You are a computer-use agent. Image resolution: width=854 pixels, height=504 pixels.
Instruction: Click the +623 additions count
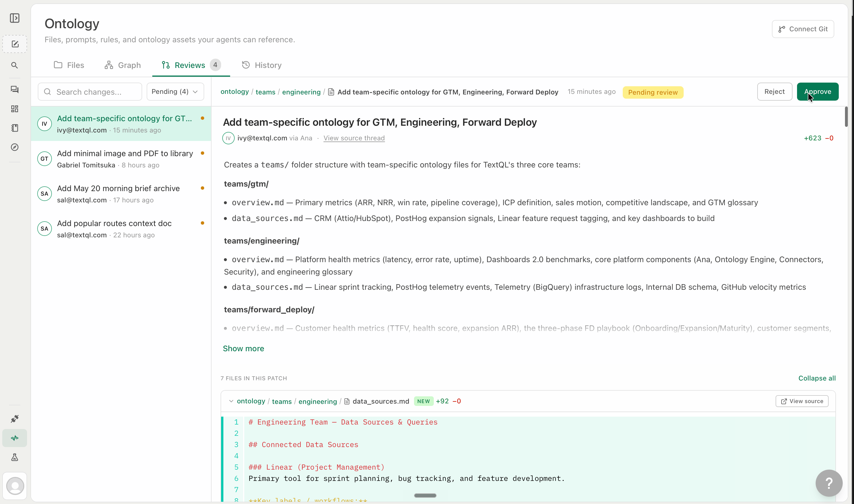(x=813, y=138)
